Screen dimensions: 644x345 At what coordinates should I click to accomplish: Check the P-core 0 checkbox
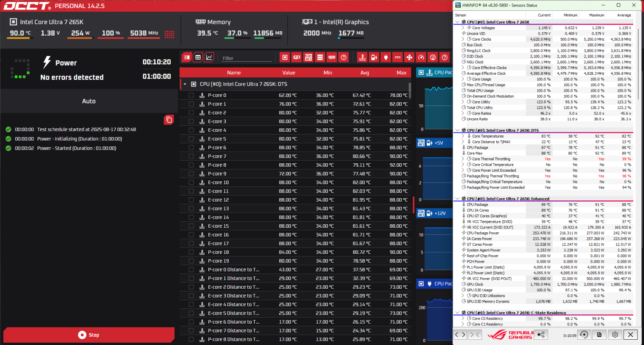pyautogui.click(x=191, y=95)
